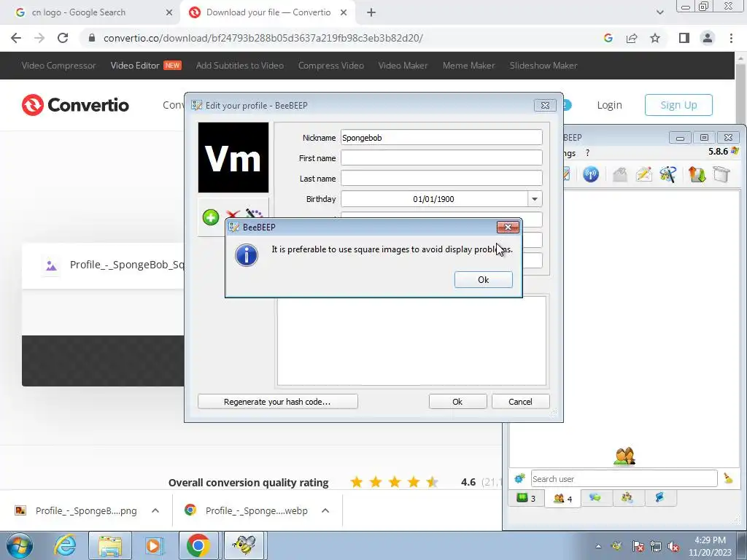Cancel the Edit your profile dialog

click(x=520, y=402)
